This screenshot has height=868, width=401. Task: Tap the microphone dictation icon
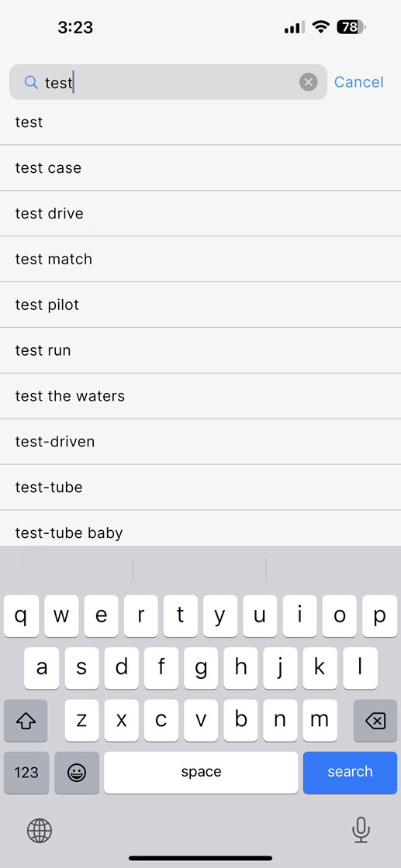tap(361, 829)
